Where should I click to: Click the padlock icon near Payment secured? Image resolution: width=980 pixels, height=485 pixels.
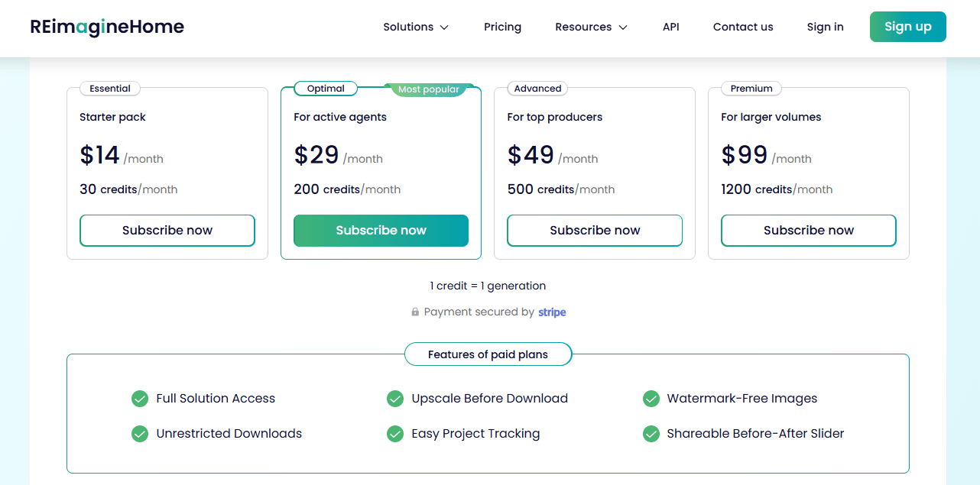point(414,312)
